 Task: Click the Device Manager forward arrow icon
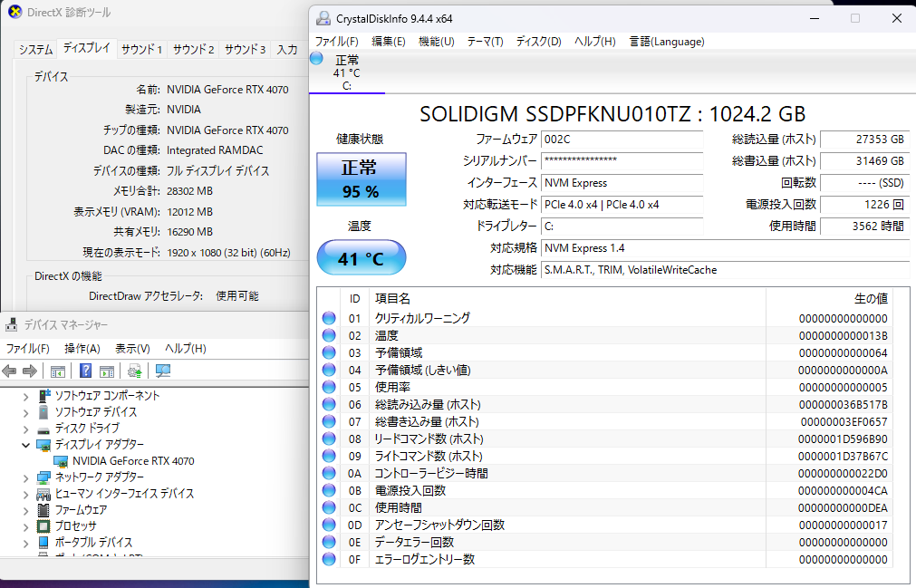pyautogui.click(x=29, y=371)
